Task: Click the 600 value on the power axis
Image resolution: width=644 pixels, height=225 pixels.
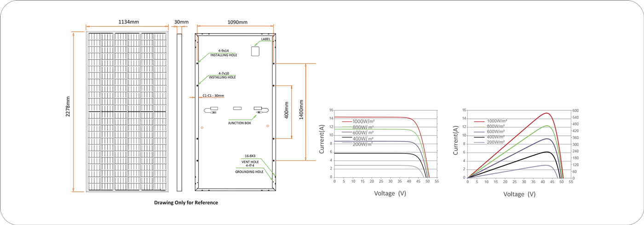Action: 575,111
